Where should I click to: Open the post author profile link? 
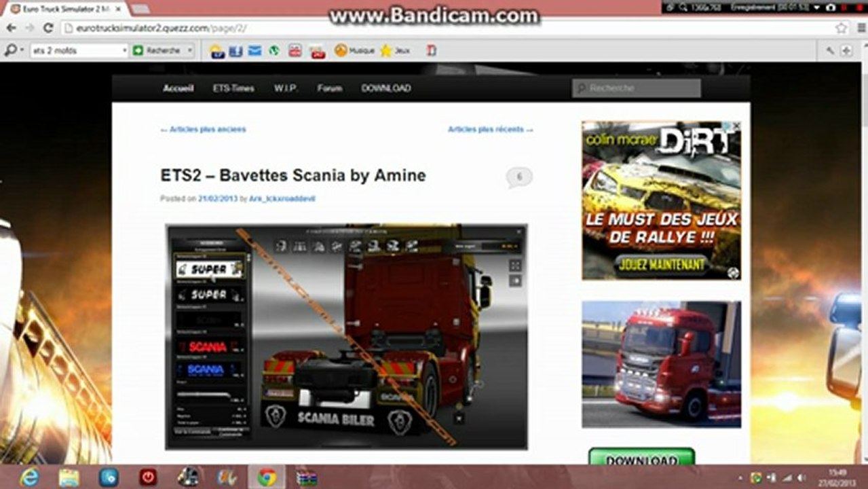click(282, 199)
